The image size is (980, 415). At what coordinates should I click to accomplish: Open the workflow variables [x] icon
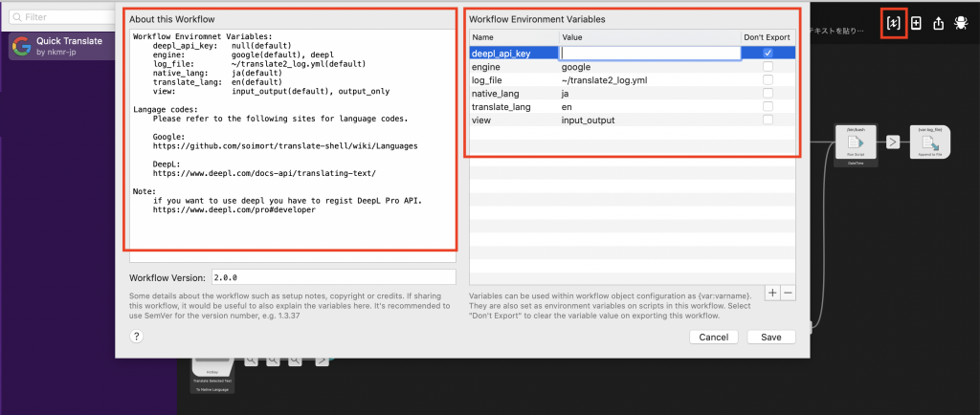pyautogui.click(x=893, y=23)
